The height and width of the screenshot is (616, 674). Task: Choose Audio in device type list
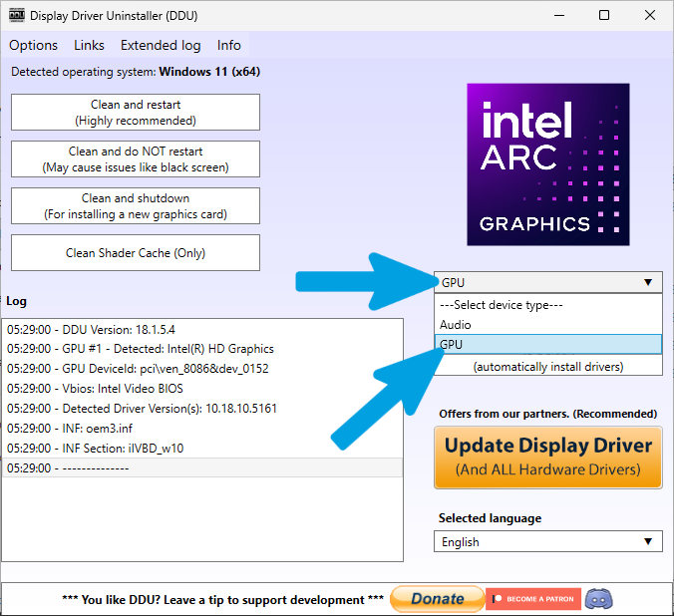tap(548, 325)
